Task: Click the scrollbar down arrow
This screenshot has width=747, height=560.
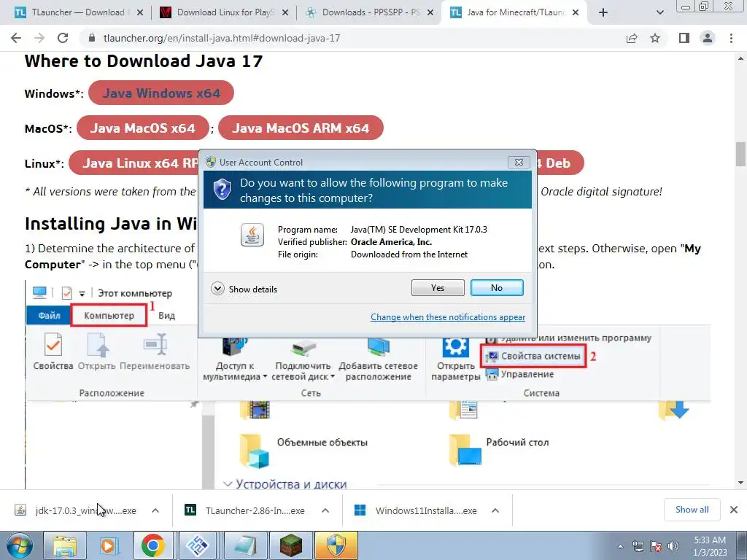Action: pyautogui.click(x=741, y=483)
